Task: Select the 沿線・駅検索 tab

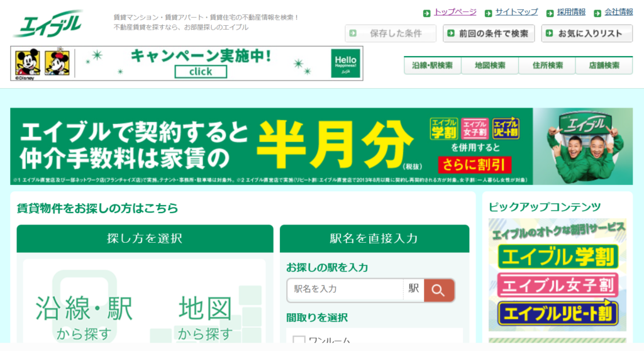Action: [433, 65]
